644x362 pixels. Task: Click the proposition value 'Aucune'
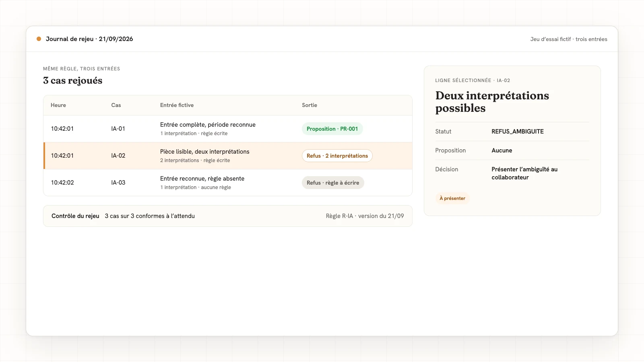[502, 150]
